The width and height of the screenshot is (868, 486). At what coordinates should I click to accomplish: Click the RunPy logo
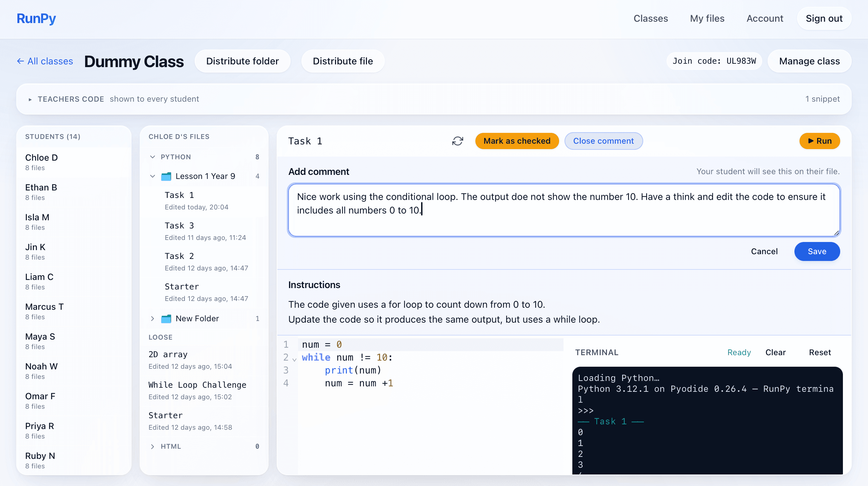(36, 19)
